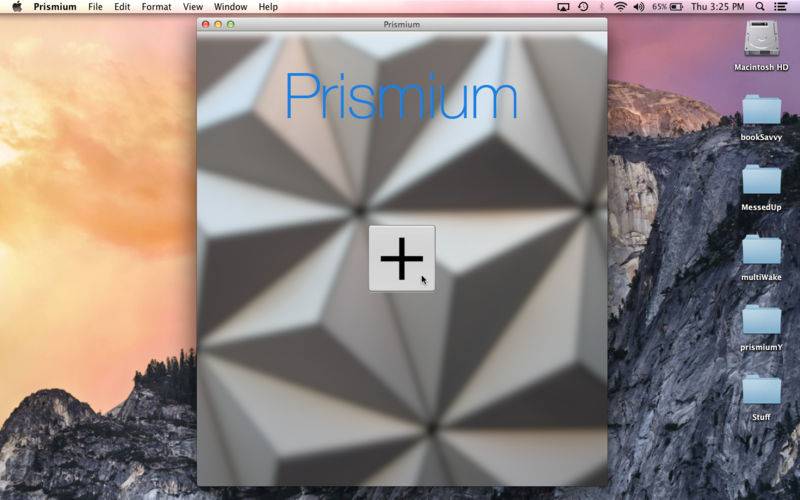Open the Apple menu
The width and height of the screenshot is (800, 500).
click(17, 7)
